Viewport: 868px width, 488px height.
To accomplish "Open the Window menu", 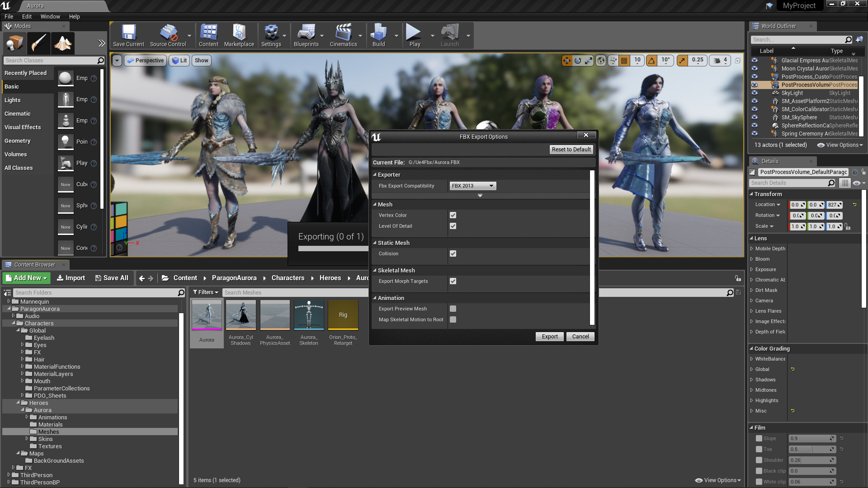I will point(50,16).
